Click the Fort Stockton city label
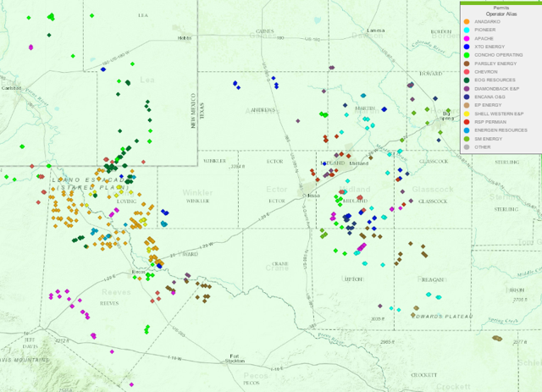The width and height of the screenshot is (542, 392). pyautogui.click(x=235, y=358)
